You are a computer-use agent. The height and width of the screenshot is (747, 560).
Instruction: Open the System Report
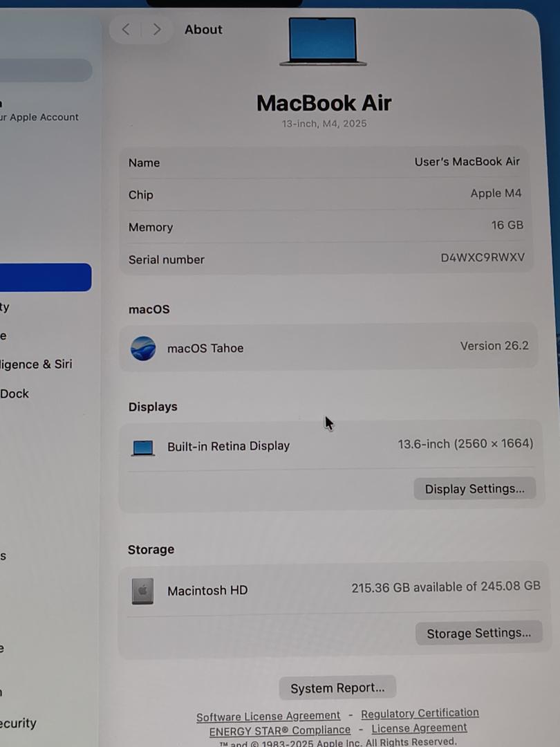click(x=337, y=688)
